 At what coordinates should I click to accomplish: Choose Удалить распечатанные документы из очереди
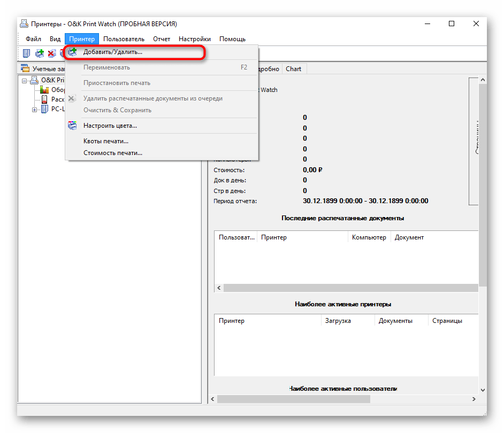pyautogui.click(x=162, y=98)
